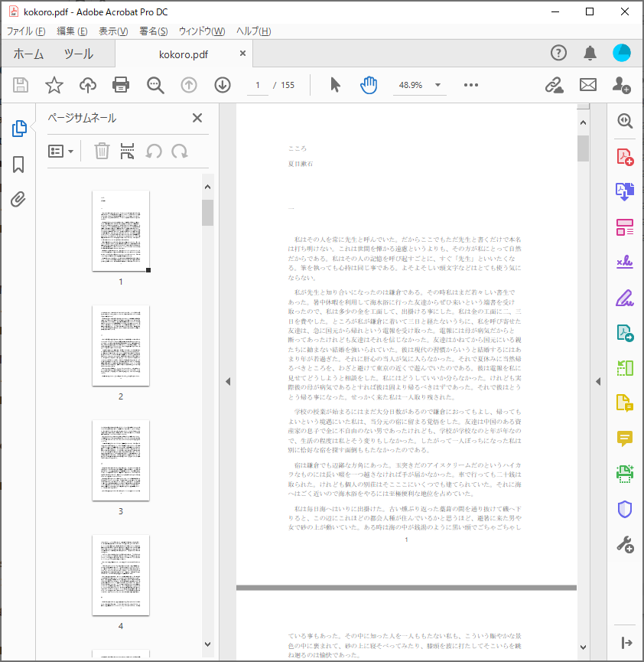644x662 pixels.
Task: Open Scan & OCR tool in right pane
Action: [625, 474]
